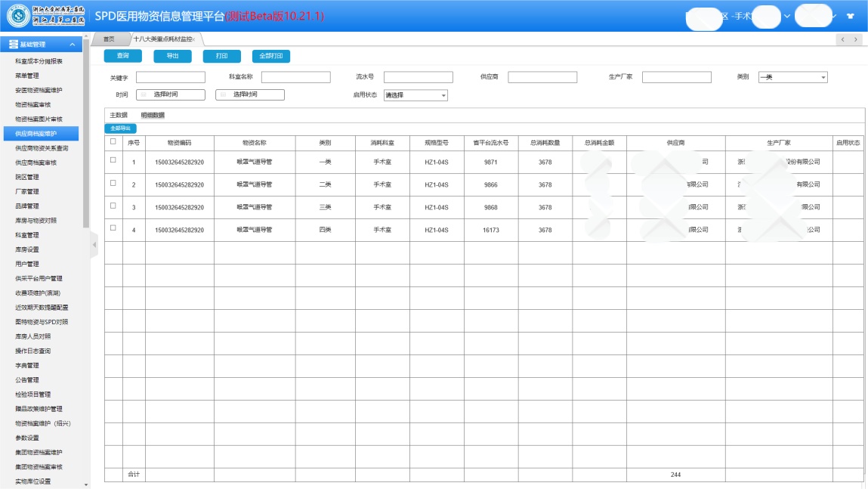Open the 启用状态 dropdown

415,95
